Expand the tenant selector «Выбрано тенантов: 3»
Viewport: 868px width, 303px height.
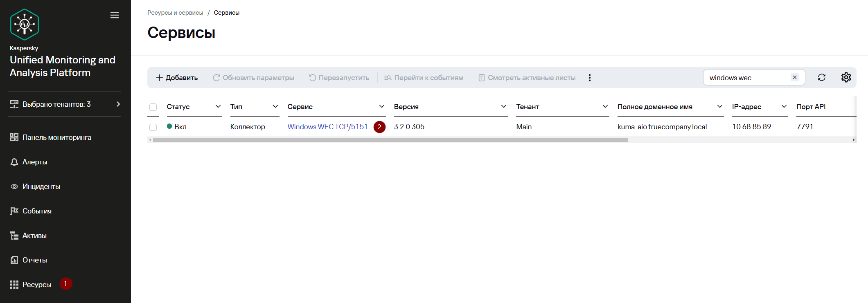pos(65,104)
